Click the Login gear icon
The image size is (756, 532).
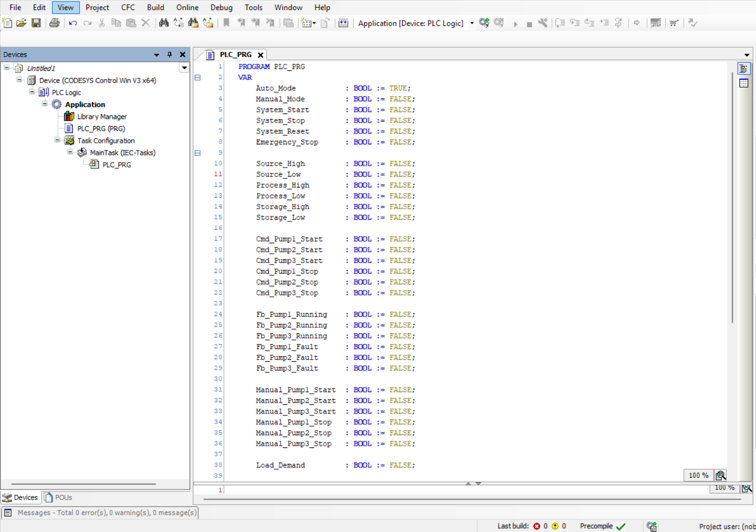484,23
